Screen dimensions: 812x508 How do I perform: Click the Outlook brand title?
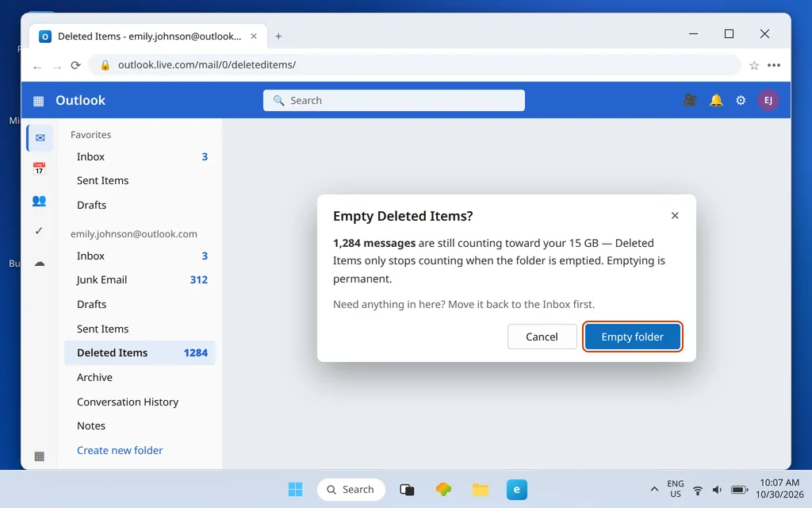tap(80, 100)
